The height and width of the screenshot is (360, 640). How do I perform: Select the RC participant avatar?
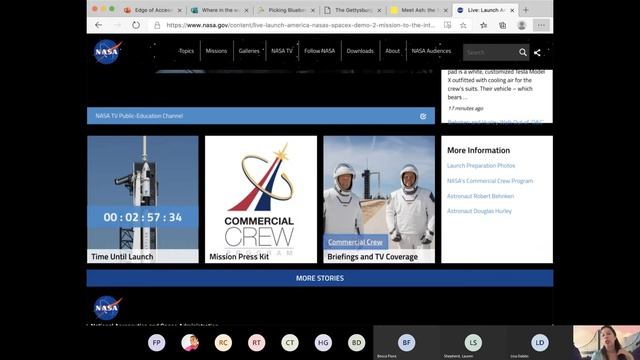[x=223, y=342]
